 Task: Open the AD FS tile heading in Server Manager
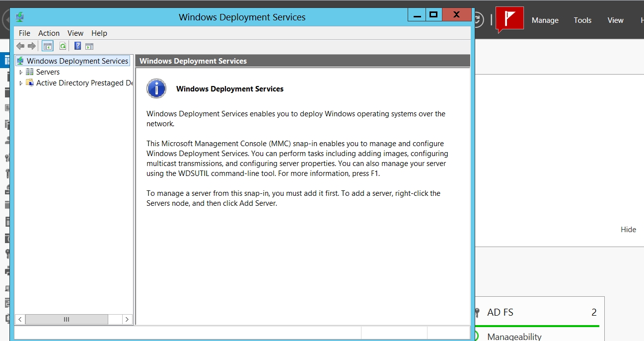pos(500,313)
